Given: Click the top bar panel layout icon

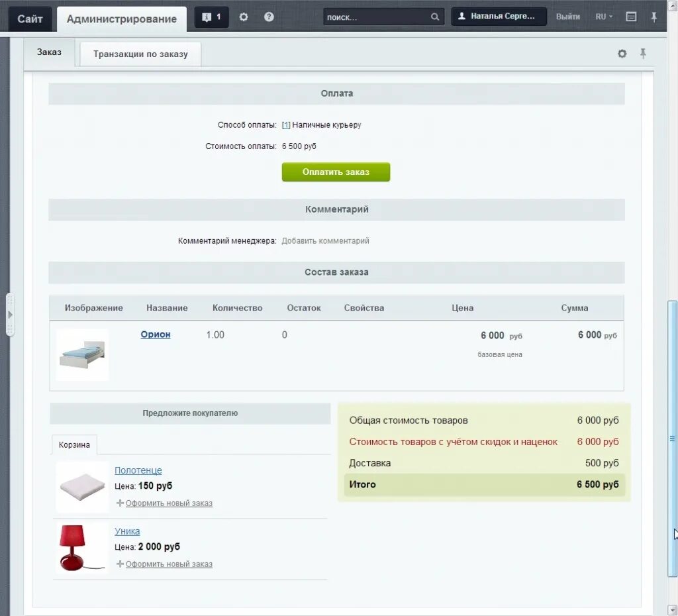Looking at the screenshot, I should [631, 17].
